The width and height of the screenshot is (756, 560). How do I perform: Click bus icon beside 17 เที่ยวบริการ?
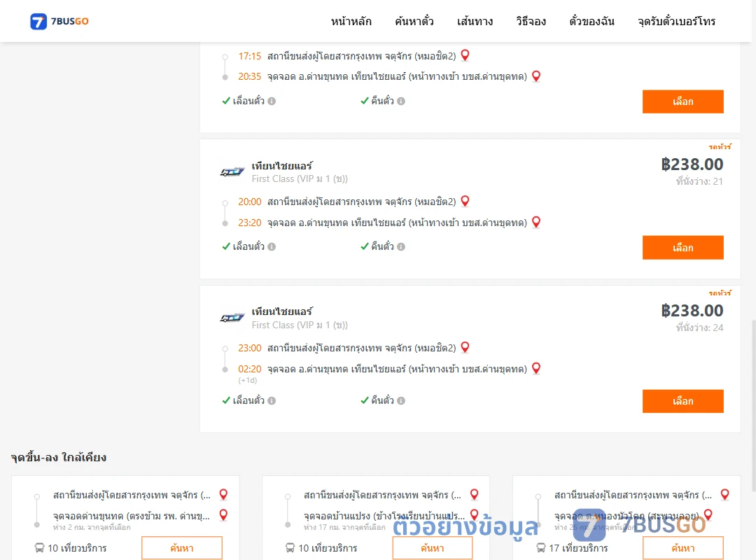tap(541, 548)
